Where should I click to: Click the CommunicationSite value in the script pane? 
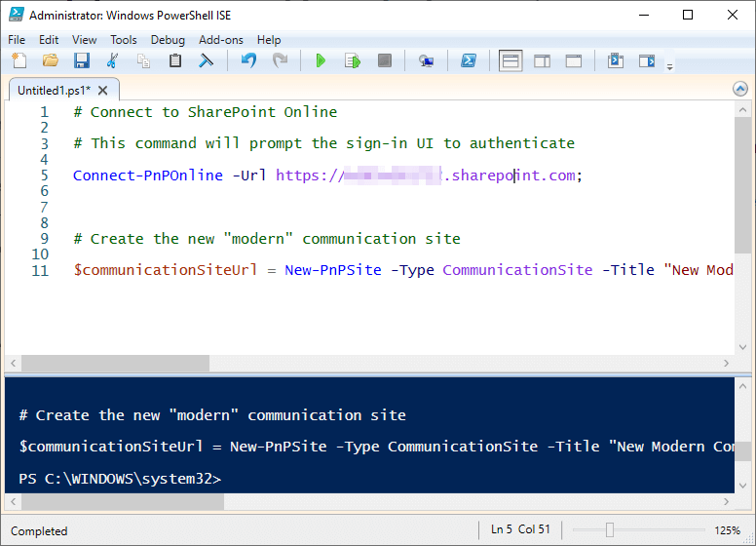pos(517,270)
